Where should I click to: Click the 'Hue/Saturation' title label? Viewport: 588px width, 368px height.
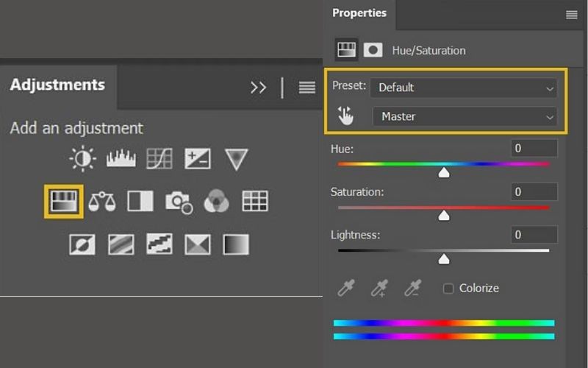[429, 51]
